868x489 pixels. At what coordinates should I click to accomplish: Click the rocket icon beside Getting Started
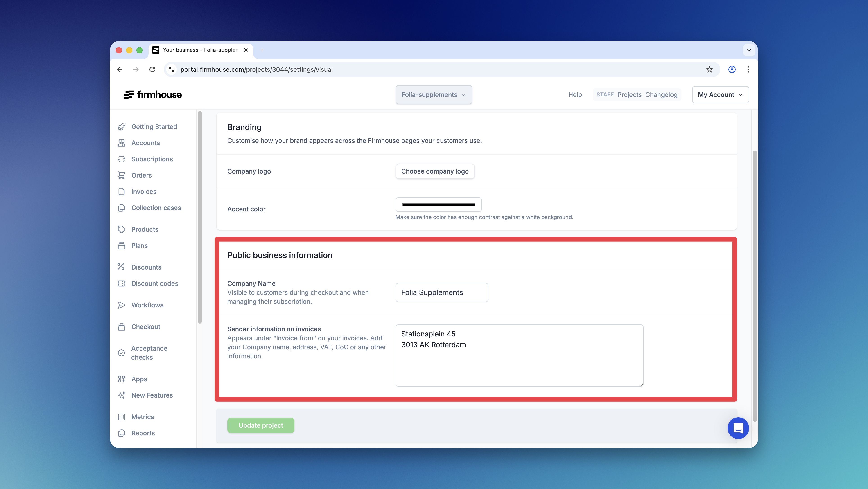click(122, 126)
